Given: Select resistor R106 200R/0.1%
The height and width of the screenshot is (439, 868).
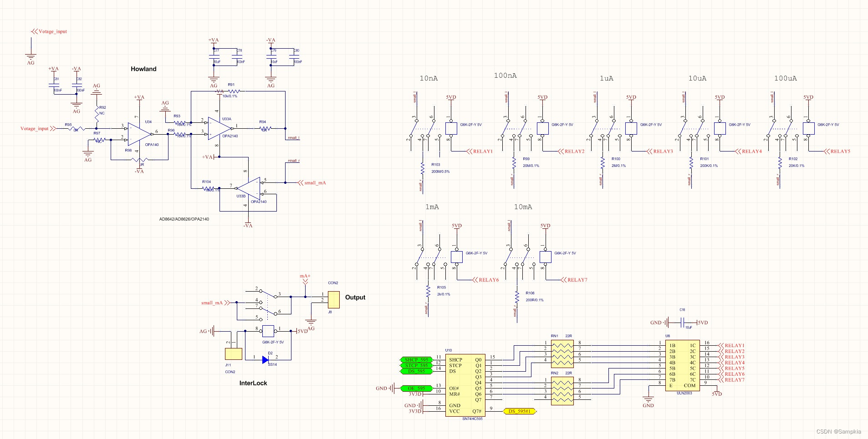Looking at the screenshot, I should pyautogui.click(x=517, y=297).
